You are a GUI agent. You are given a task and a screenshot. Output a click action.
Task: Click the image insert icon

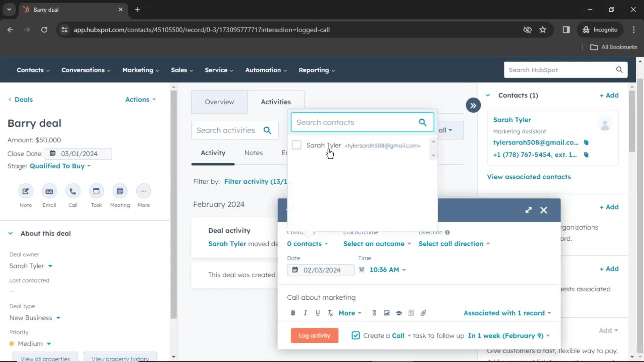pos(387,313)
